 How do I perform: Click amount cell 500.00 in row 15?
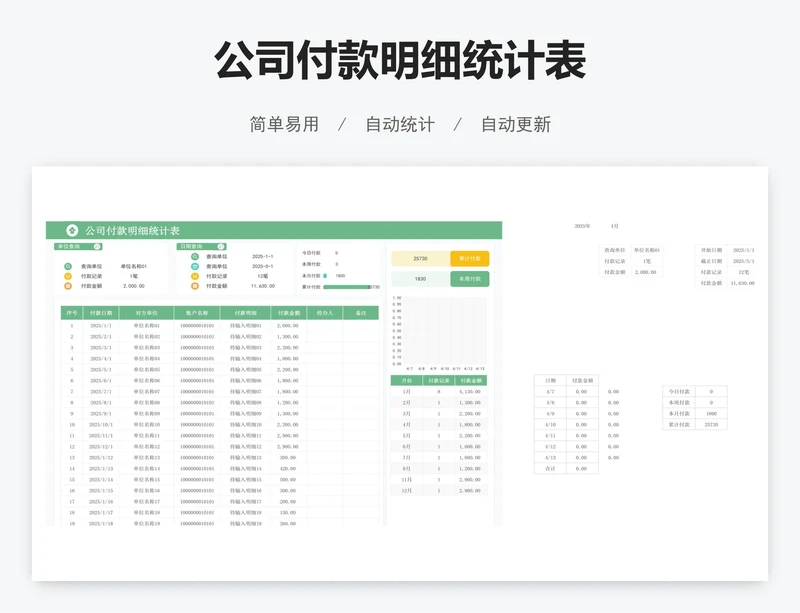[x=288, y=480]
